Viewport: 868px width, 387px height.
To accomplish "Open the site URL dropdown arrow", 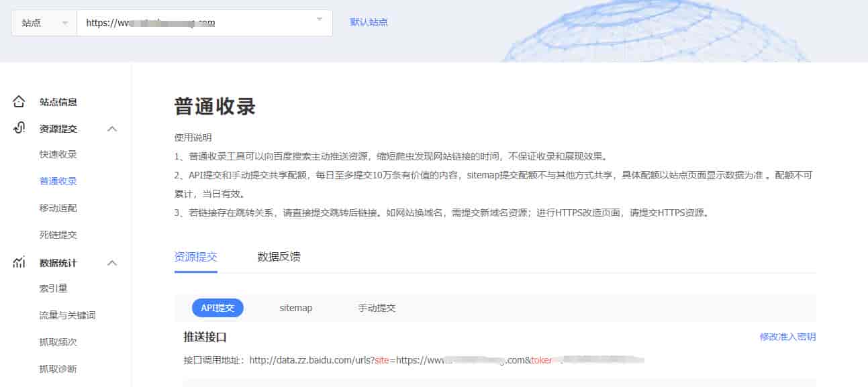I will (320, 22).
